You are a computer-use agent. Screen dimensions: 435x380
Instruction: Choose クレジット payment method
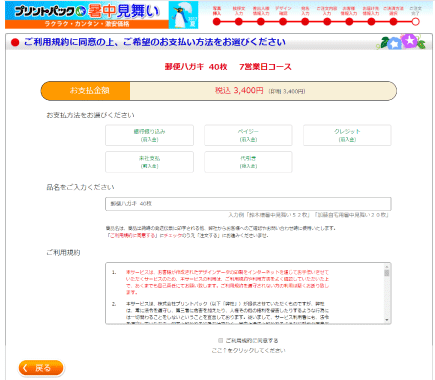click(x=347, y=135)
